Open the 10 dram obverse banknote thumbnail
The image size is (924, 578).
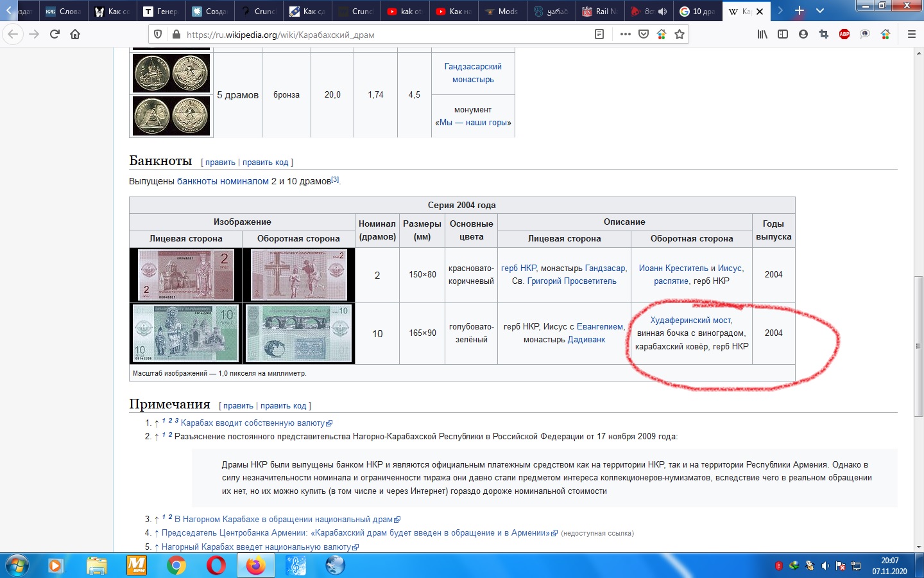[x=185, y=333]
